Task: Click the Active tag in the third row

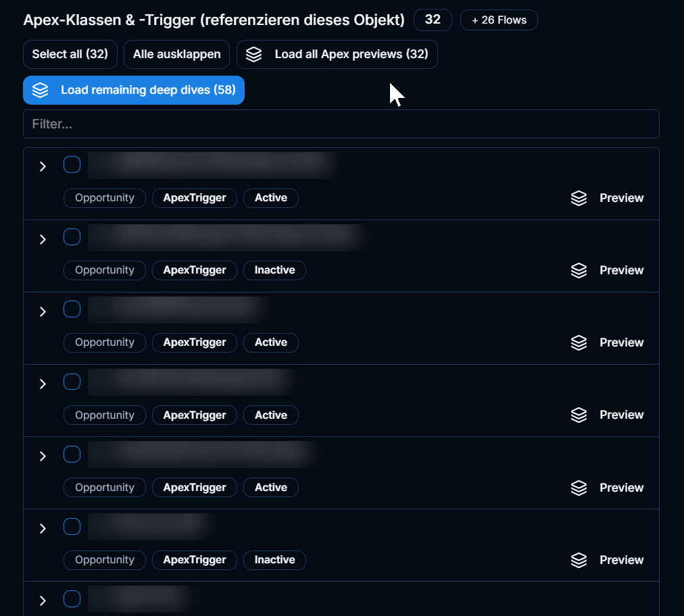Action: pyautogui.click(x=271, y=342)
